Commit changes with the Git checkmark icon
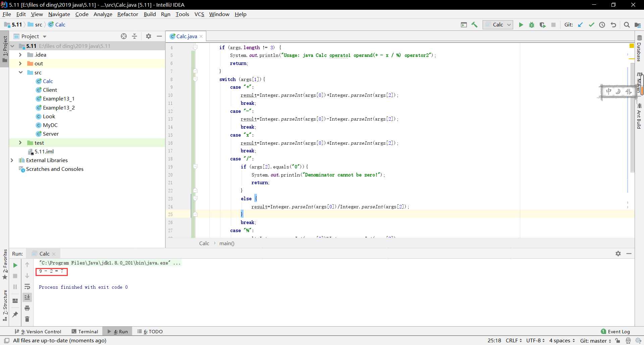The width and height of the screenshot is (644, 345). pos(591,25)
